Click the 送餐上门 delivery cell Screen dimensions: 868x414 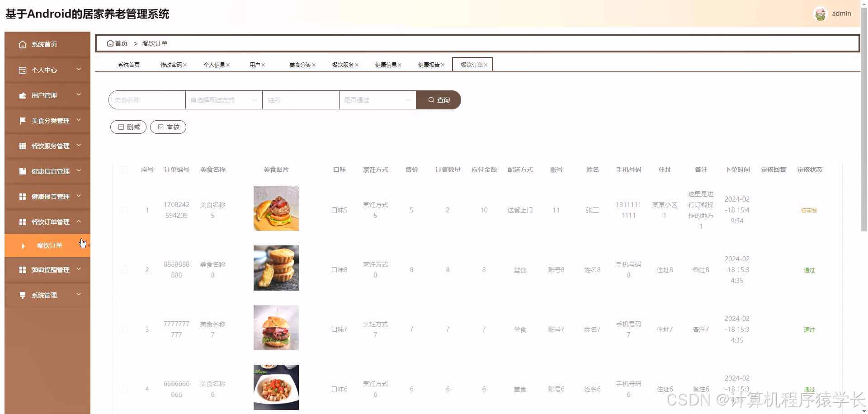520,210
